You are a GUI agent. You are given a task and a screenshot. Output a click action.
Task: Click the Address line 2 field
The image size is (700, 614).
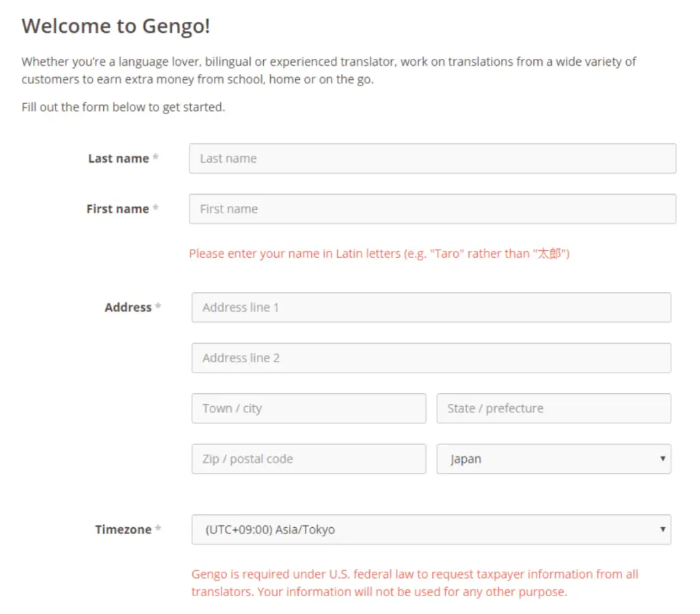[431, 358]
